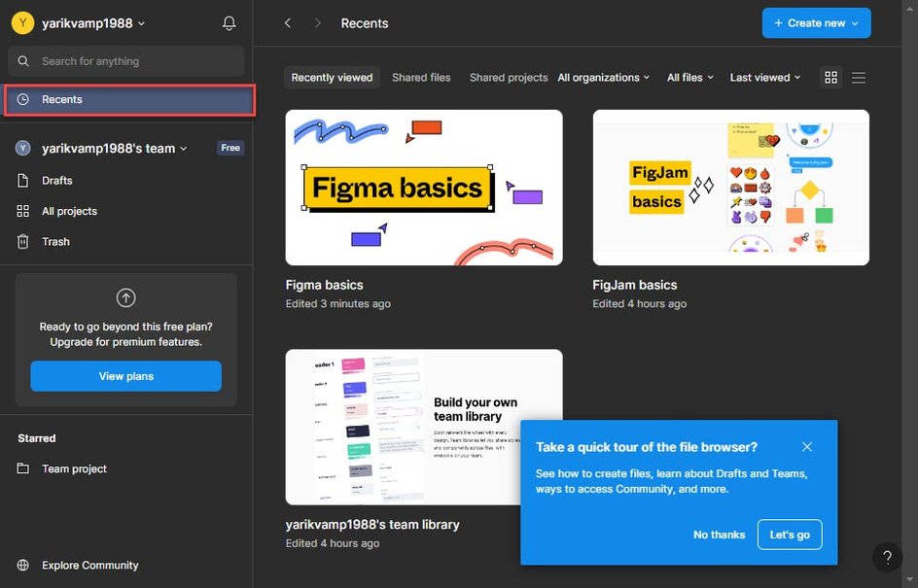The height and width of the screenshot is (588, 918).
Task: Open Trash in the sidebar
Action: [x=125, y=242]
